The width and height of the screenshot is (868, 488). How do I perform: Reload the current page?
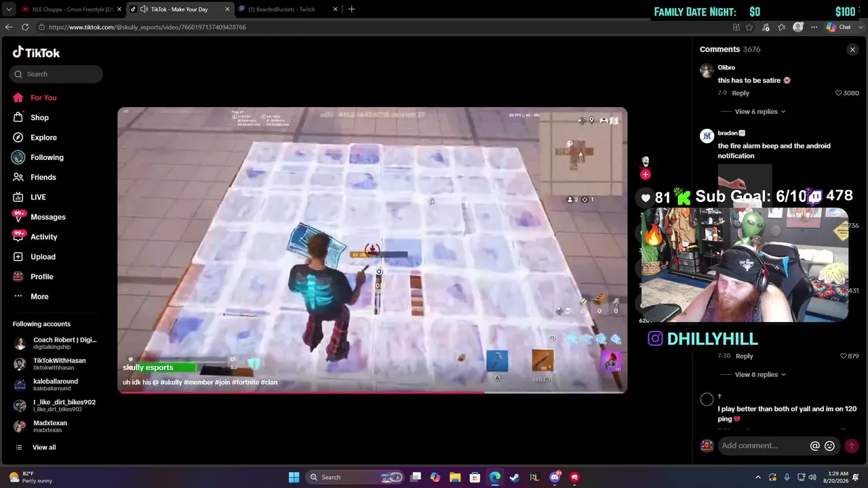click(x=25, y=27)
